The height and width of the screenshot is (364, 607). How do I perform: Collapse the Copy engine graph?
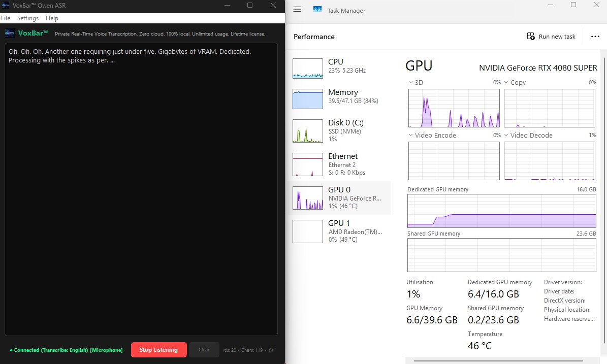[x=506, y=82]
